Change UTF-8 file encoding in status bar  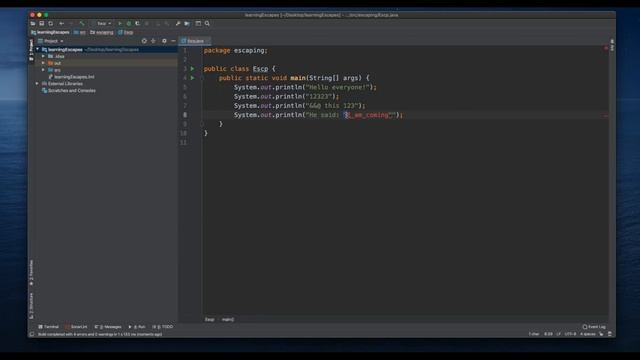click(x=570, y=334)
